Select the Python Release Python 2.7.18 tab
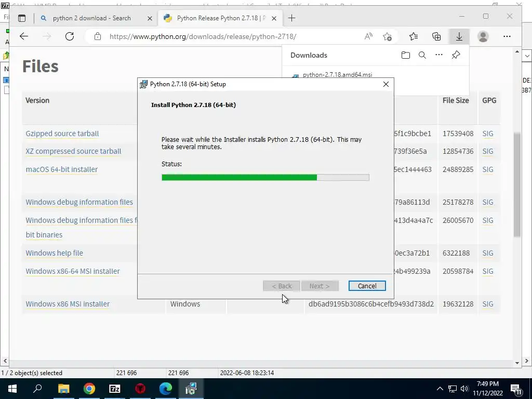This screenshot has height=399, width=532. point(220,18)
